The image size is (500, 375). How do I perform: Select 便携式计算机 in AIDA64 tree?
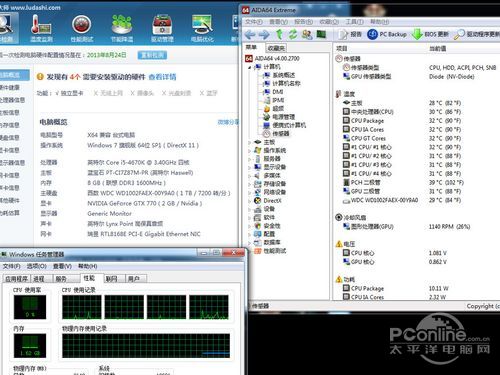[x=289, y=125]
